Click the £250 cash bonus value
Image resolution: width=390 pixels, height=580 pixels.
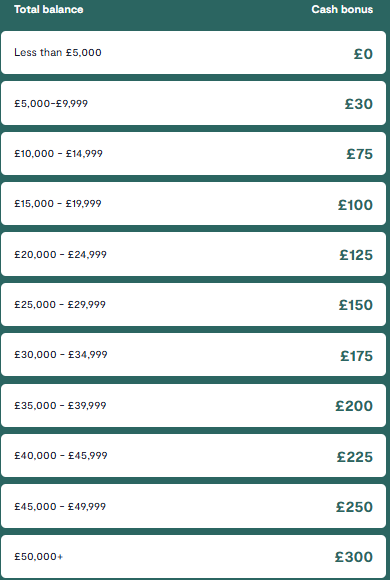pyautogui.click(x=354, y=507)
